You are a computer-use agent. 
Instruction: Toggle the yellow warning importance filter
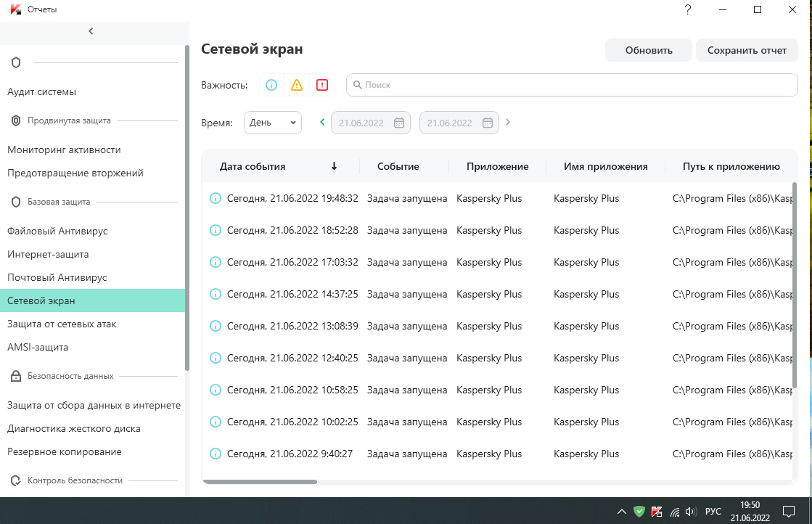297,85
